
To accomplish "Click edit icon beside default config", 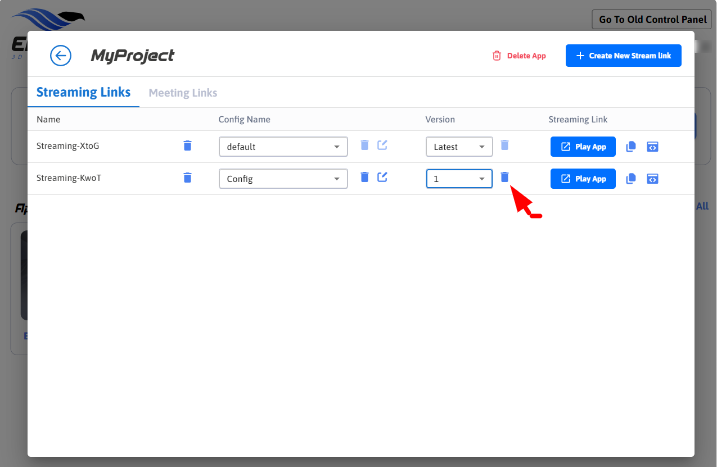I will tap(382, 145).
